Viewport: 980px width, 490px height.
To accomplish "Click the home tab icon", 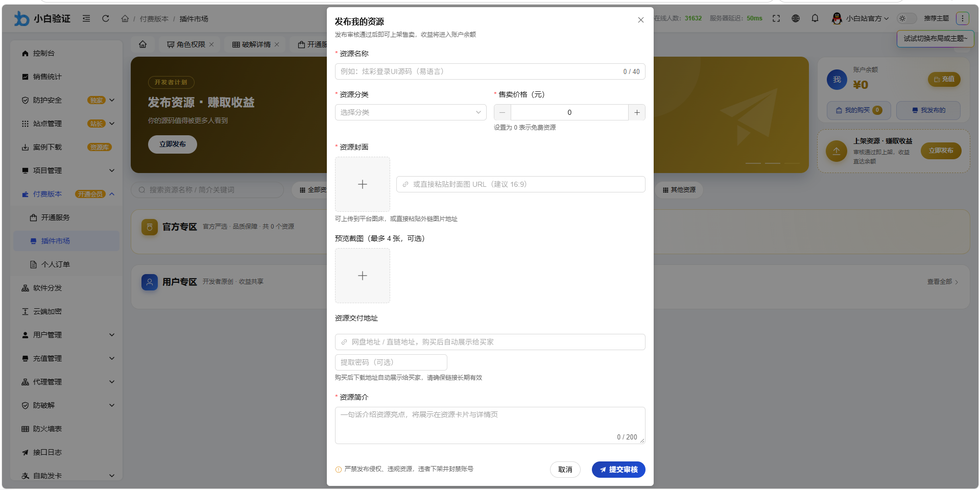I will tap(143, 44).
